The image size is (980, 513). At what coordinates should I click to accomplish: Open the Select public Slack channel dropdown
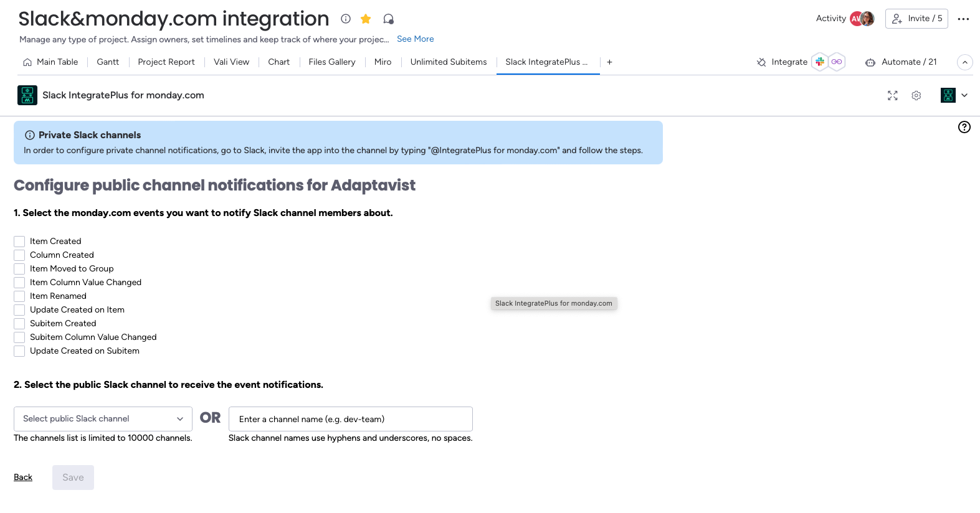click(x=103, y=419)
